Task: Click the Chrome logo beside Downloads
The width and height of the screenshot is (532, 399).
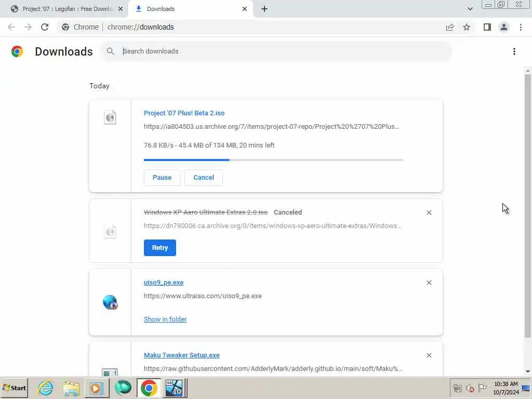Action: (x=17, y=51)
